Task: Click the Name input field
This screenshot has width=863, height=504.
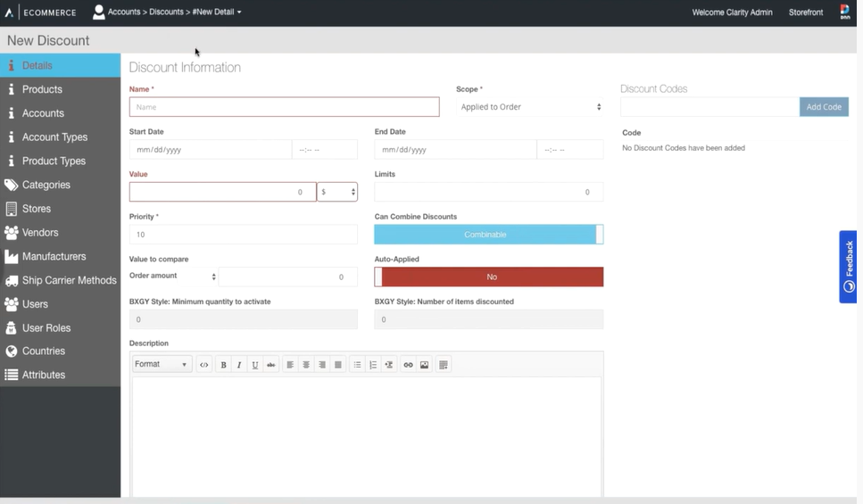Action: tap(284, 107)
